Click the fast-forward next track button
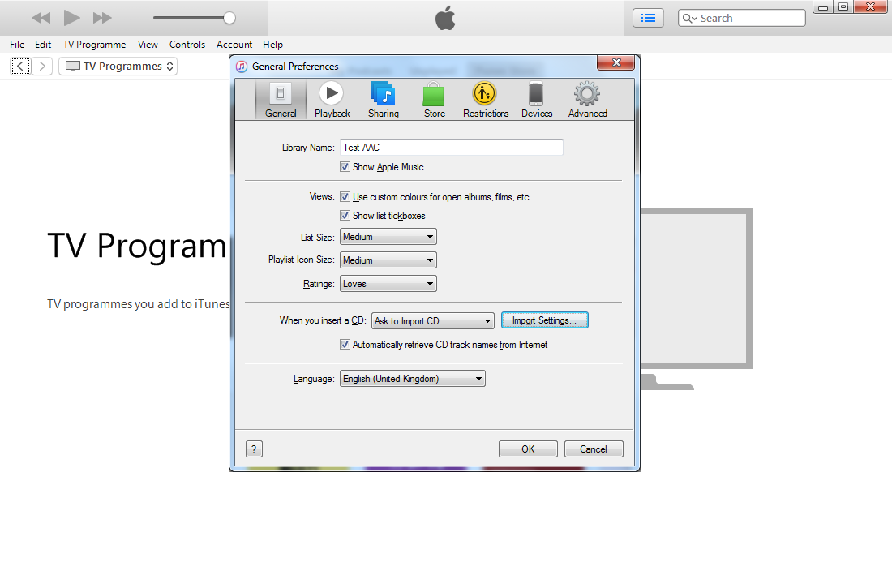 [102, 18]
